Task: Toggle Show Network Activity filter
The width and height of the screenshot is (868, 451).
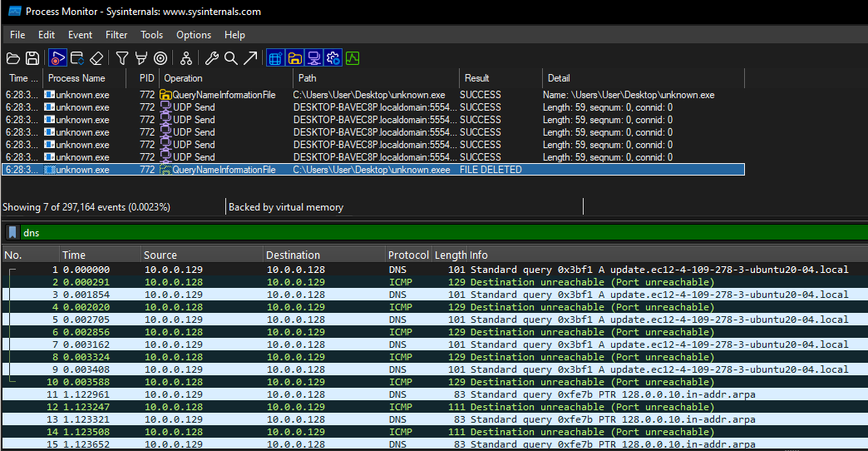Action: coord(314,58)
